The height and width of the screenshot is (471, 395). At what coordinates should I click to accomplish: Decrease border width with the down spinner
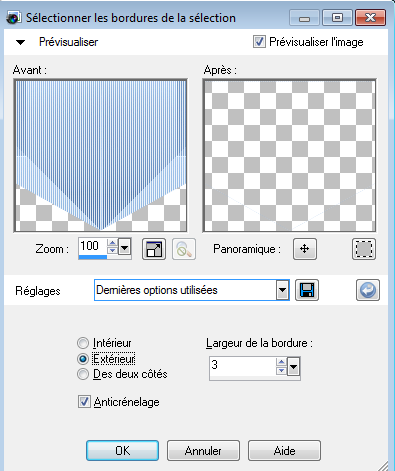[282, 370]
